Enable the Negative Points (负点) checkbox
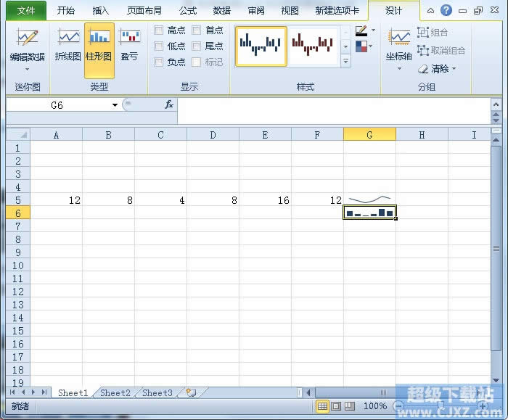Image resolution: width=508 pixels, height=420 pixels. 159,62
